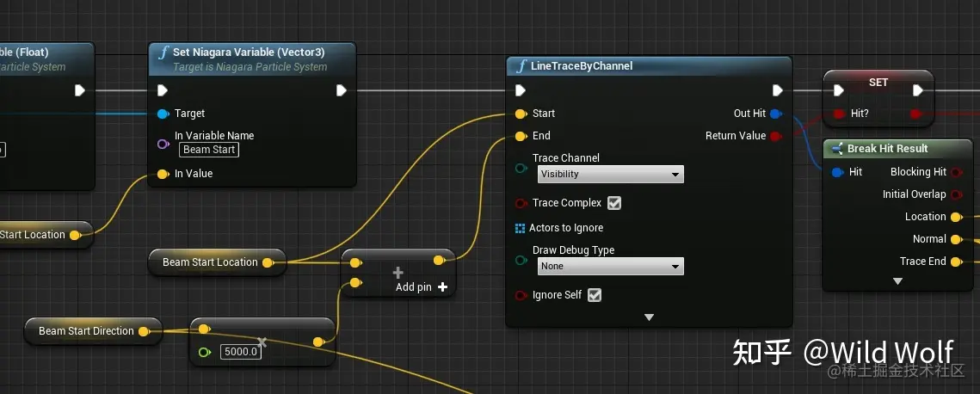The image size is (980, 394).
Task: Click the End pin on LineTraceByChannel
Action: coord(520,136)
